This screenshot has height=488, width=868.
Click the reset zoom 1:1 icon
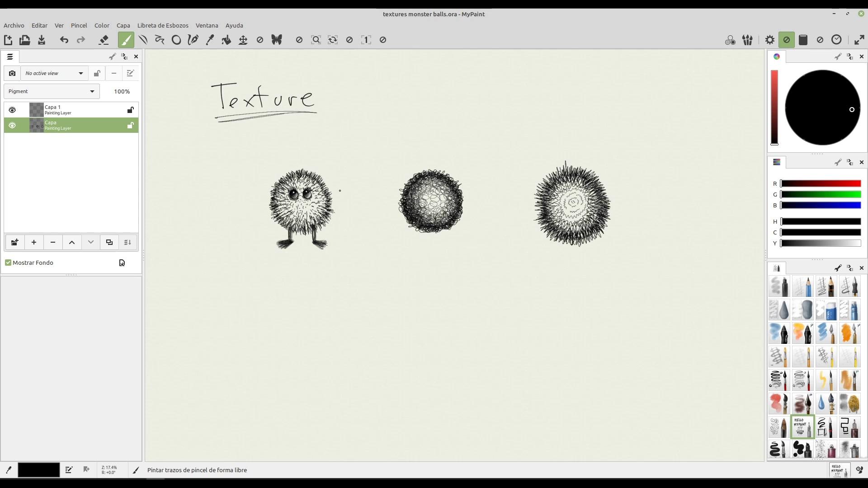[366, 40]
